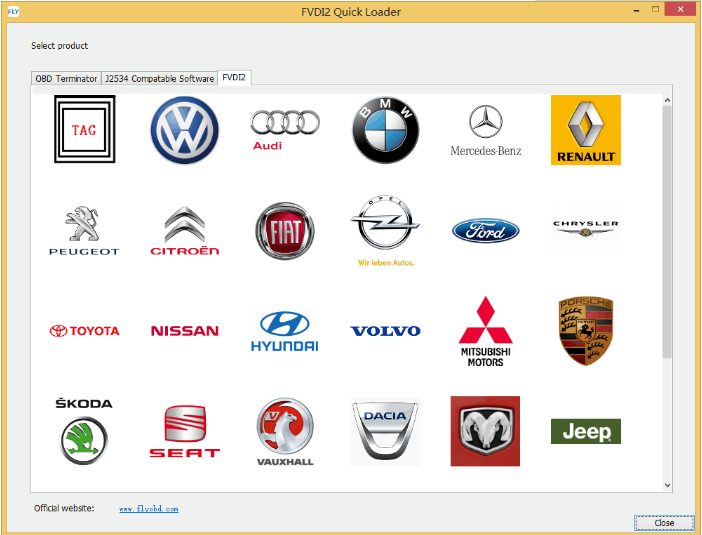This screenshot has width=702, height=535.
Task: Open the Volvo product
Action: (385, 331)
